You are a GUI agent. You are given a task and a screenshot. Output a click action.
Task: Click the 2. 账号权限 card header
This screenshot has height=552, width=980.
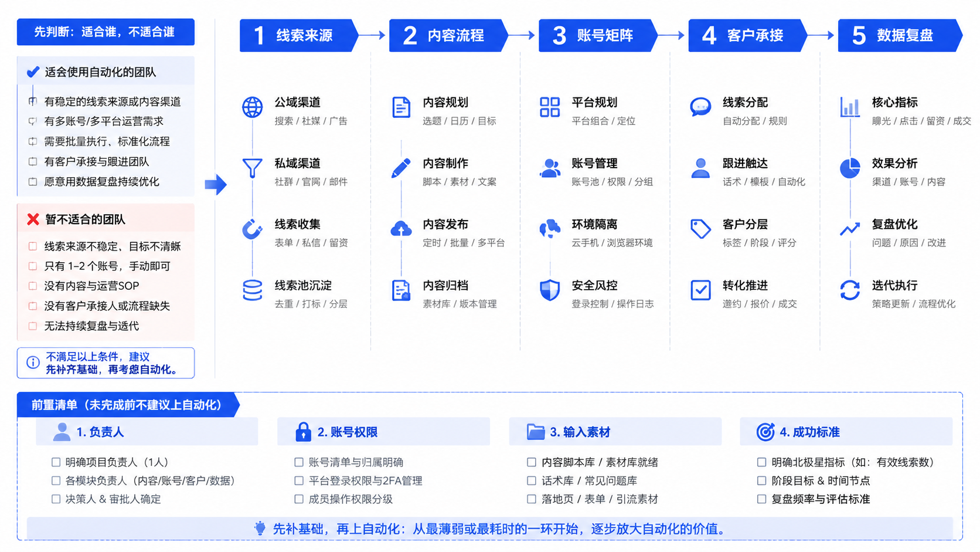(x=383, y=432)
